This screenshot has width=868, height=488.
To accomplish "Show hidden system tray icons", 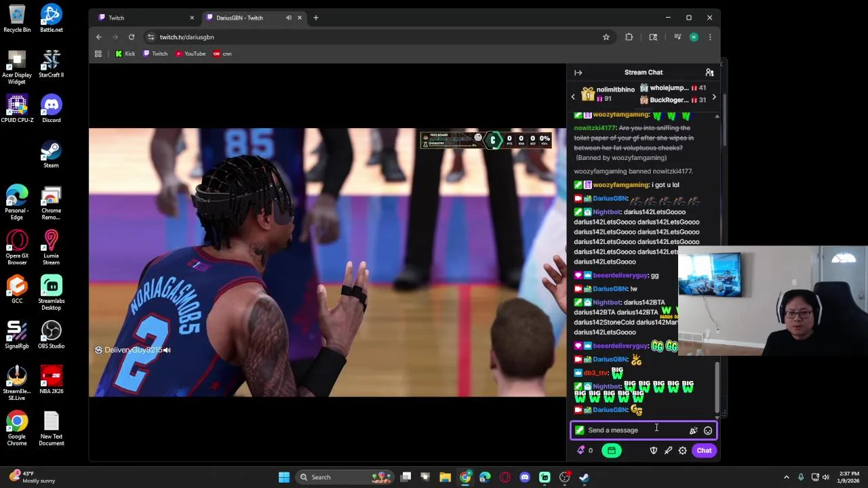I will coord(787,477).
